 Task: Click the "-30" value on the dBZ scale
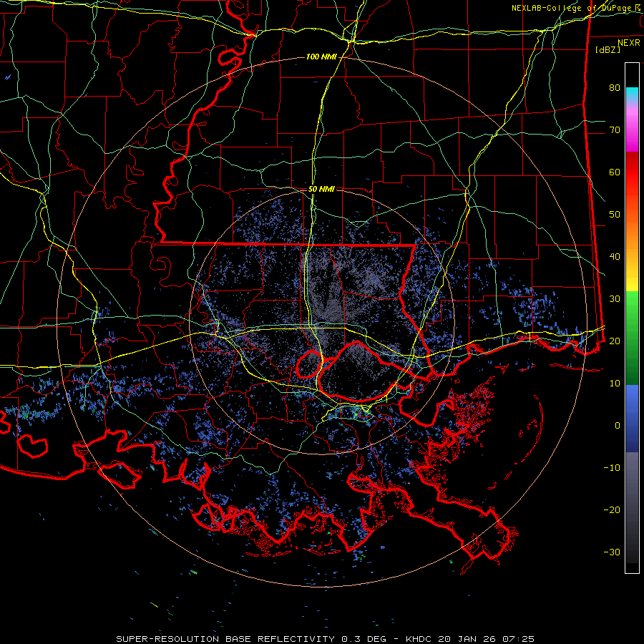coord(612,552)
